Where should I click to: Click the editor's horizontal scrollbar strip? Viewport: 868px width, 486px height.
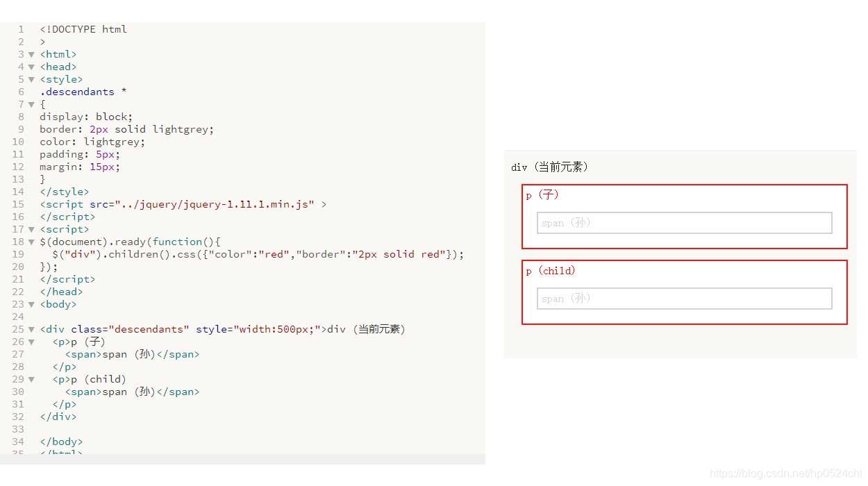[x=242, y=459]
